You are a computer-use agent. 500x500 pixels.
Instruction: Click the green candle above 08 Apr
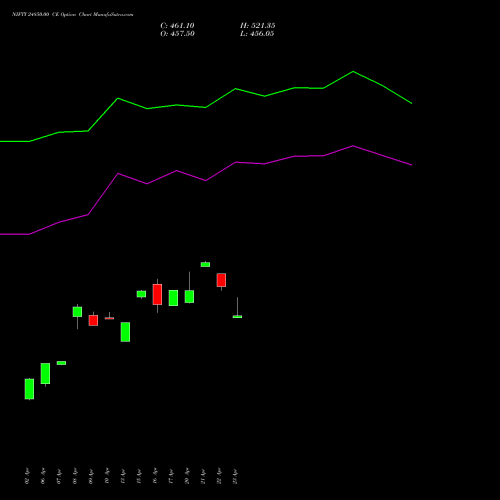click(x=77, y=312)
